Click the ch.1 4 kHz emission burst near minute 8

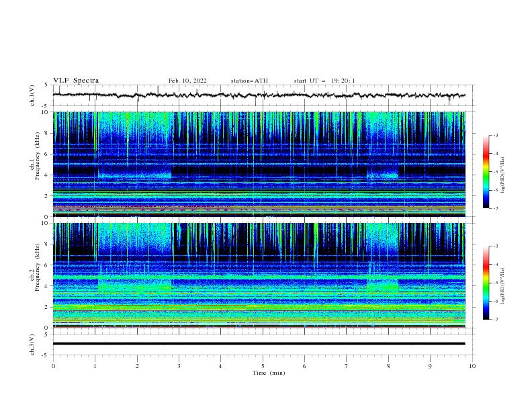[382, 175]
